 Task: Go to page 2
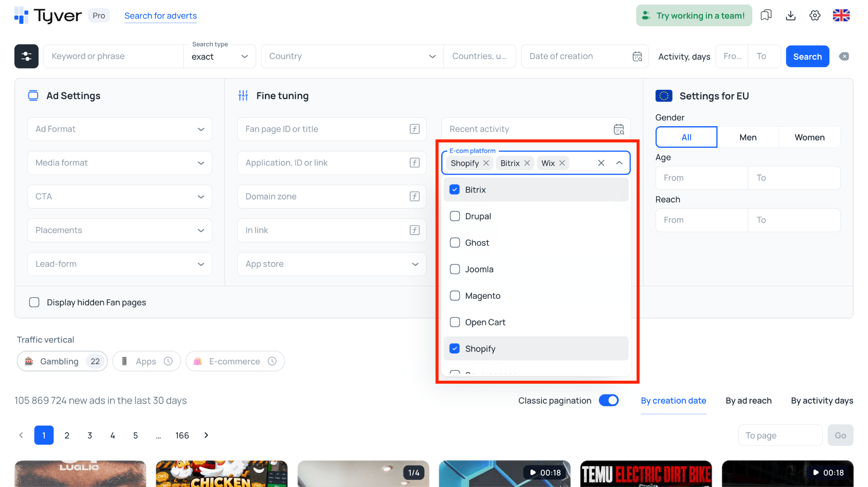67,435
